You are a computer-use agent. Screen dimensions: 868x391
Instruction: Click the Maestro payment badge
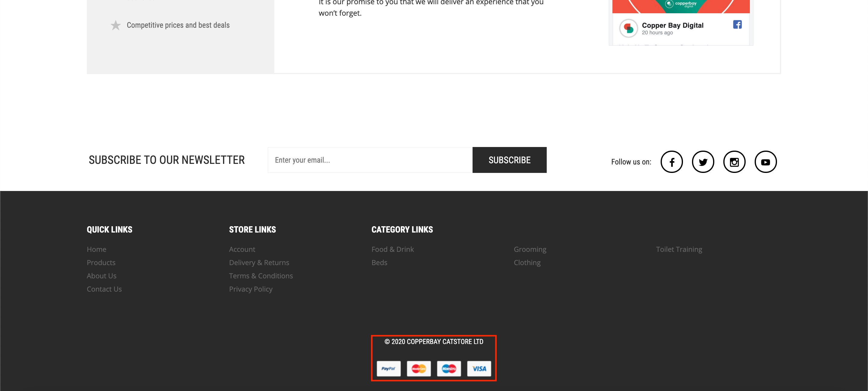448,368
